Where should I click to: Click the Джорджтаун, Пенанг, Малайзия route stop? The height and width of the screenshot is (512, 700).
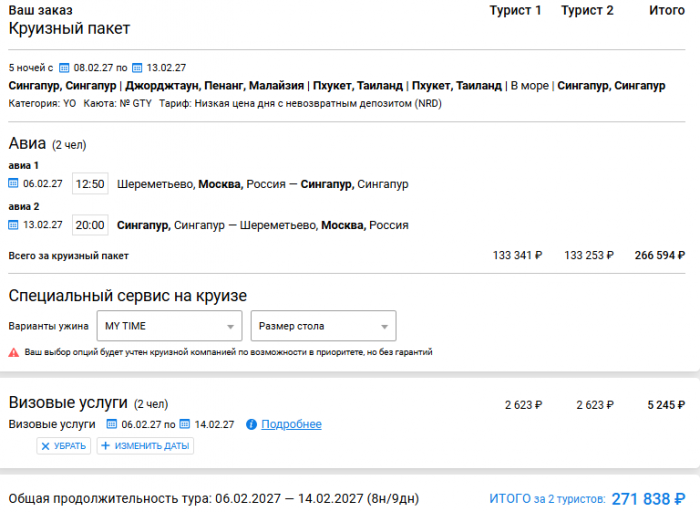(x=214, y=85)
